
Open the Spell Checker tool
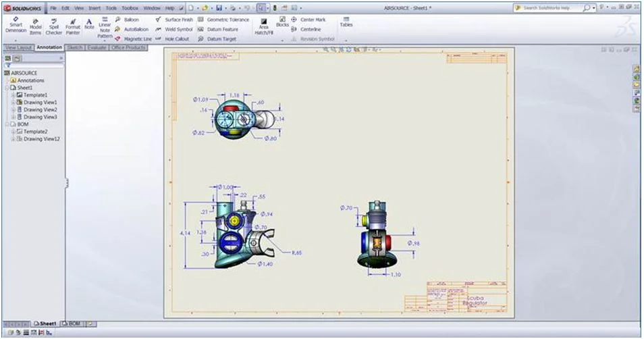pyautogui.click(x=53, y=26)
